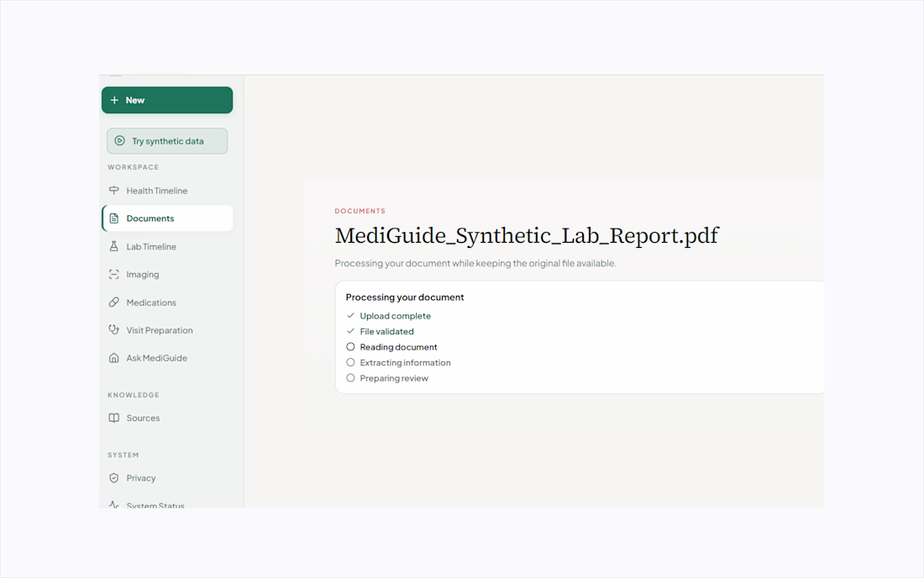The image size is (924, 578).
Task: Click Try synthetic data button
Action: pyautogui.click(x=167, y=141)
